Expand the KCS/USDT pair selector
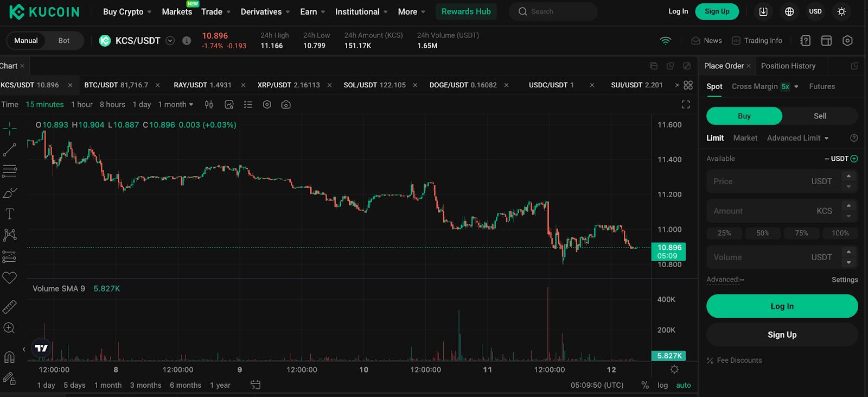Screen dimensions: 868x397 click(x=170, y=41)
